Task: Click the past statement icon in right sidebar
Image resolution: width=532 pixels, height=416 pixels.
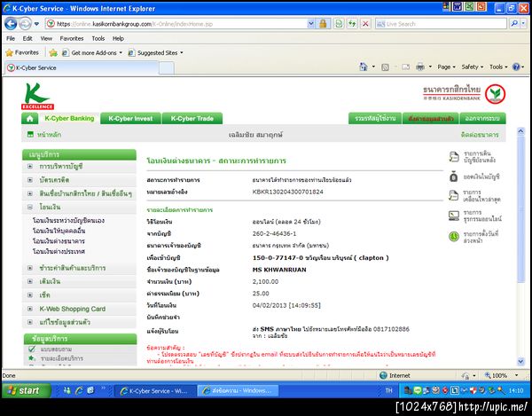Action: (454, 157)
